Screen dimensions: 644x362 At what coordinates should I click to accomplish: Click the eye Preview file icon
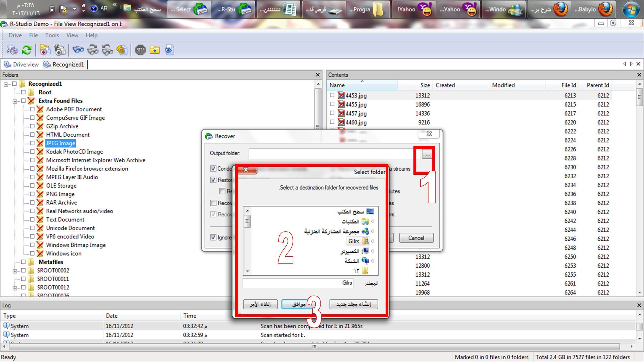[x=169, y=50]
